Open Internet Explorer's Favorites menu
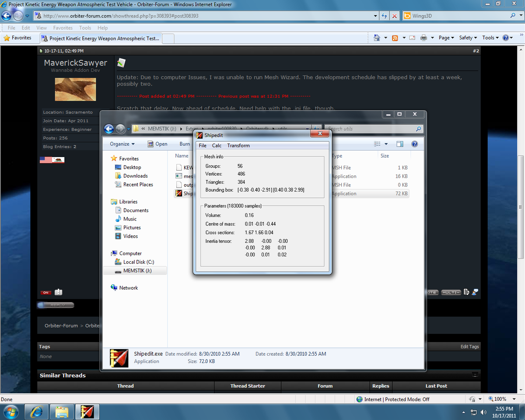Viewport: 525px width, 420px height. click(63, 28)
